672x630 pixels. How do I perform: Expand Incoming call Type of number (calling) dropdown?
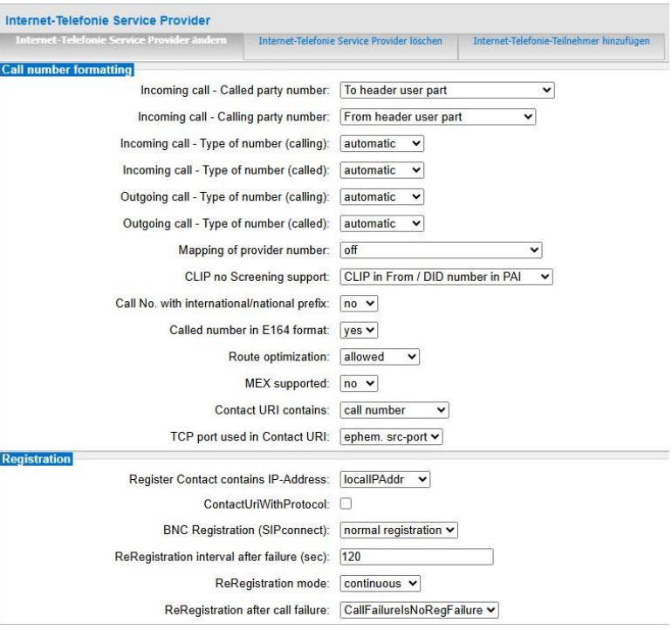point(381,142)
